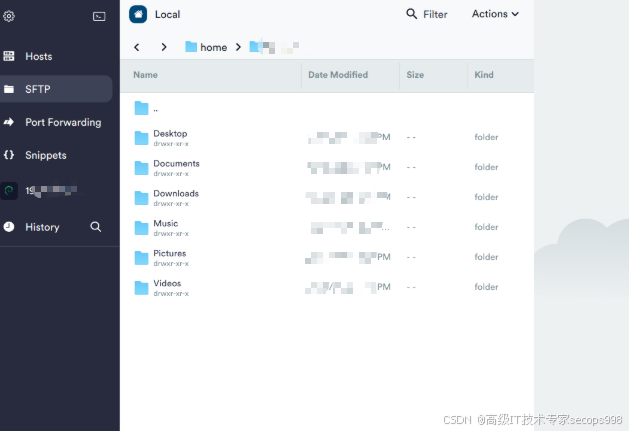The width and height of the screenshot is (629, 431).
Task: Go back with the left arrow
Action: click(x=137, y=47)
